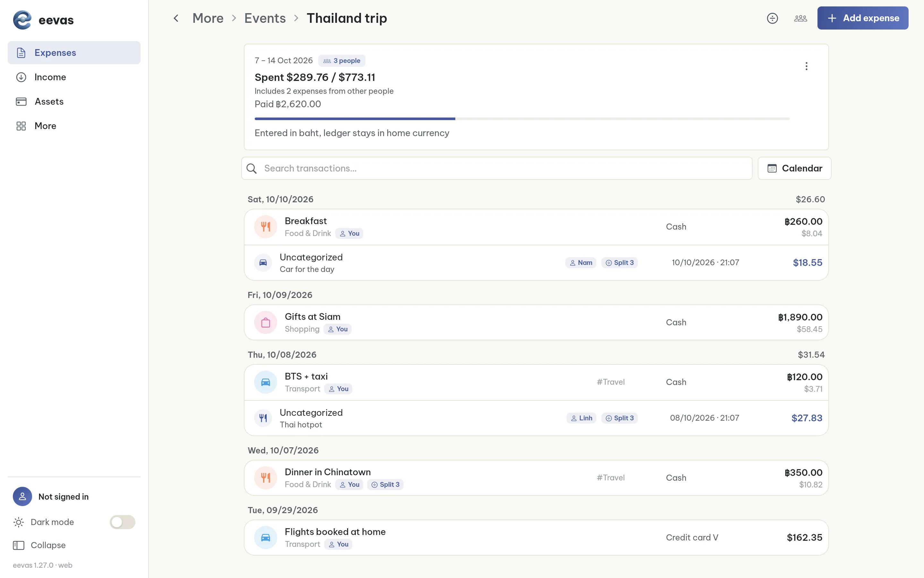Click the BTS + taxi transport icon
This screenshot has height=578, width=924.
[x=265, y=382]
